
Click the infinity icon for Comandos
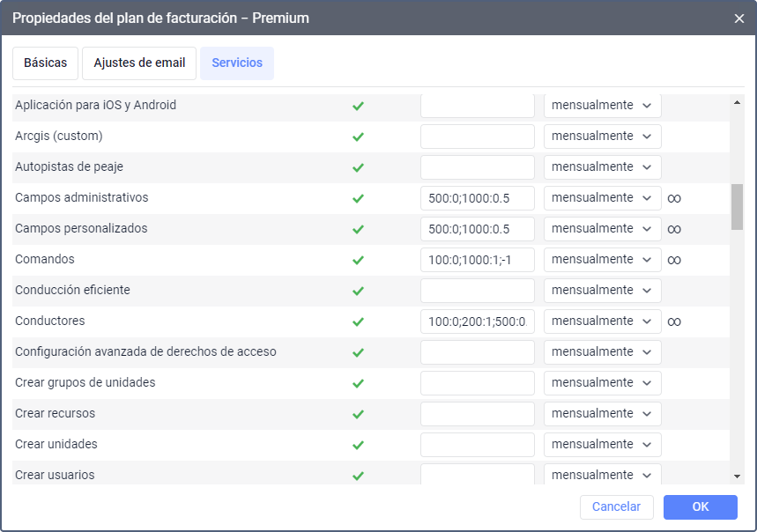674,260
